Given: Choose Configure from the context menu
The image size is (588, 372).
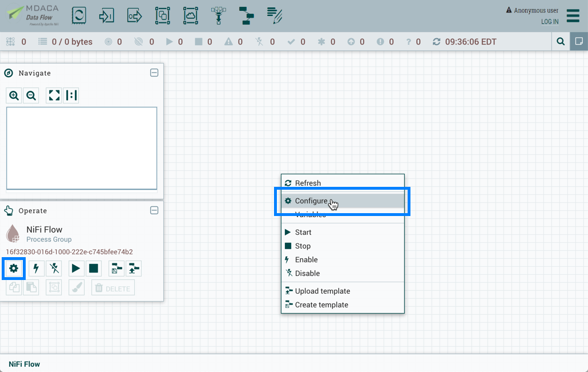Looking at the screenshot, I should point(311,201).
